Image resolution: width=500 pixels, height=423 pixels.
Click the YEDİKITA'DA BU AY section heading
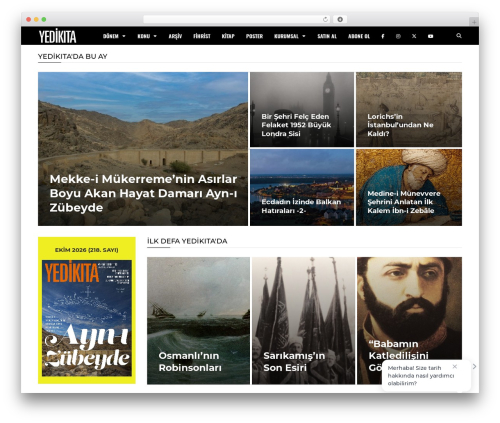tap(73, 57)
